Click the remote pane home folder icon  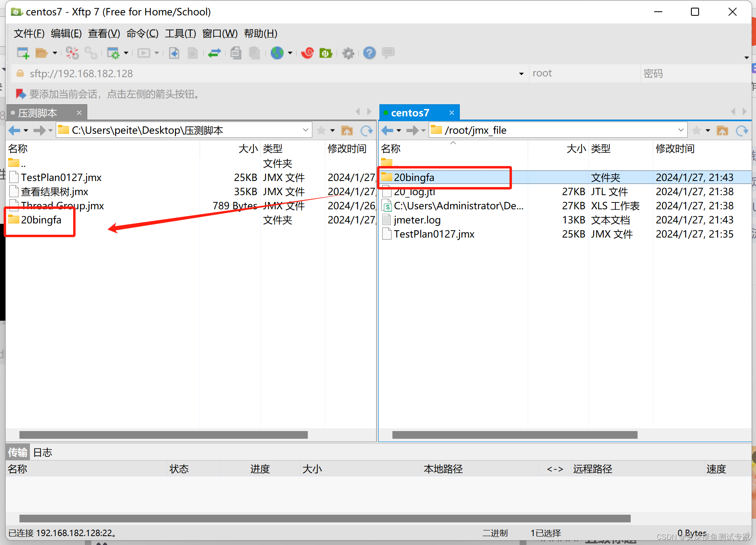pyautogui.click(x=722, y=130)
